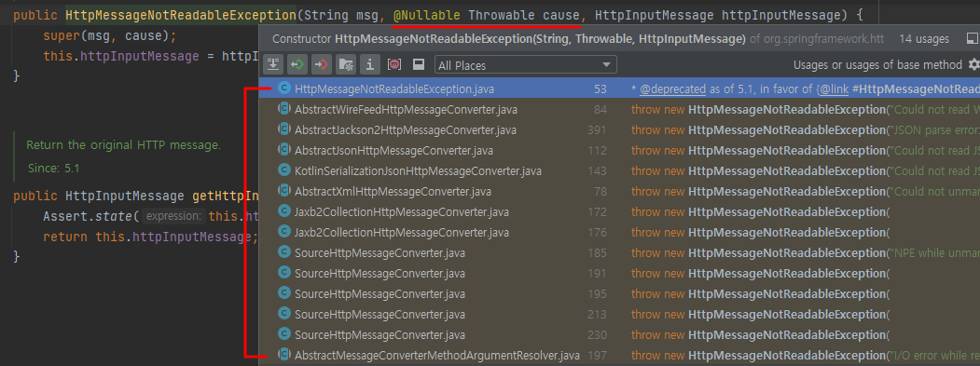
Task: Click class icon of SourceHttpMessageConverter.java line 195 row
Action: pos(283,293)
